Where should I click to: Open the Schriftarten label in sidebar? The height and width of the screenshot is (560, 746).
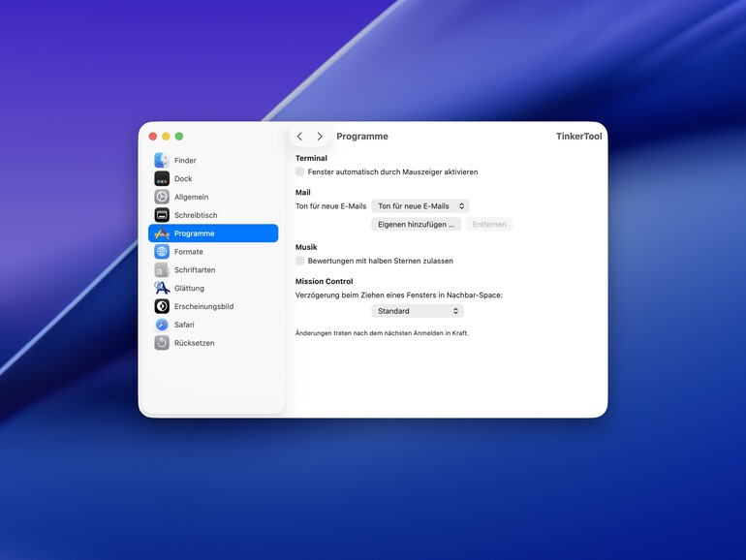point(195,269)
